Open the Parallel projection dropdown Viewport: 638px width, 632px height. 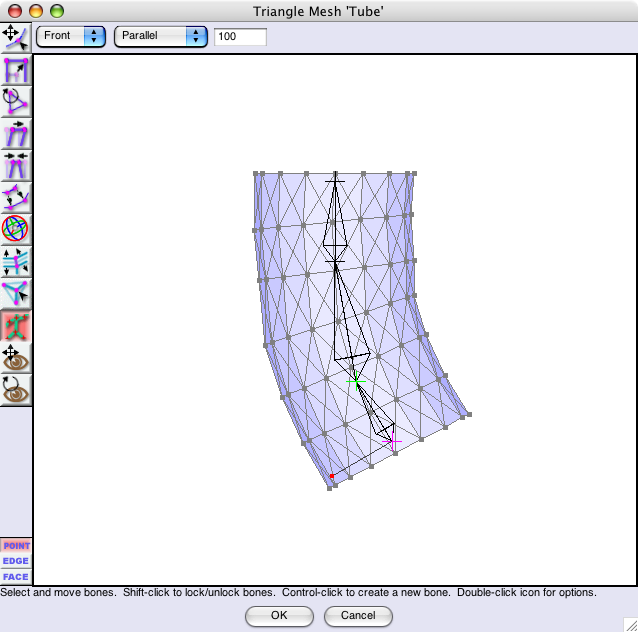point(161,36)
